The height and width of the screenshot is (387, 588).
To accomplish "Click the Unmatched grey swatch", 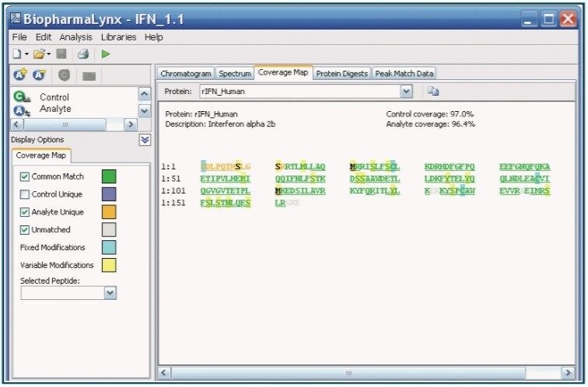I will tap(109, 230).
